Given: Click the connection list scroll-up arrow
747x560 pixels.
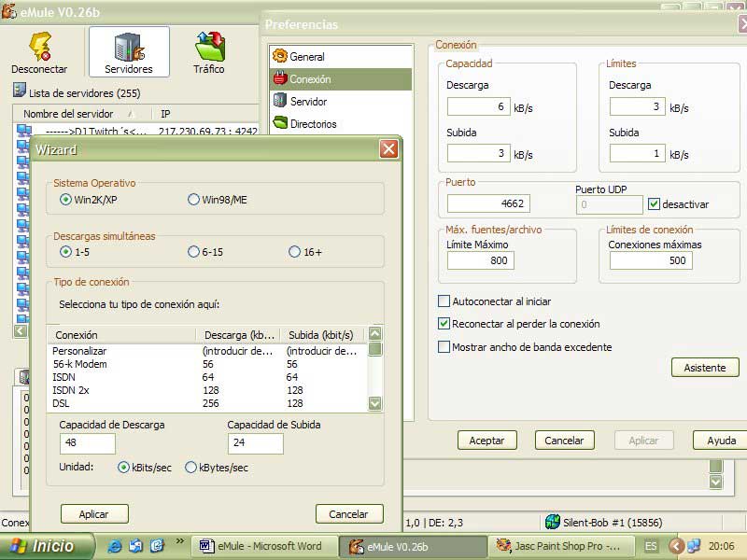Looking at the screenshot, I should click(x=375, y=333).
